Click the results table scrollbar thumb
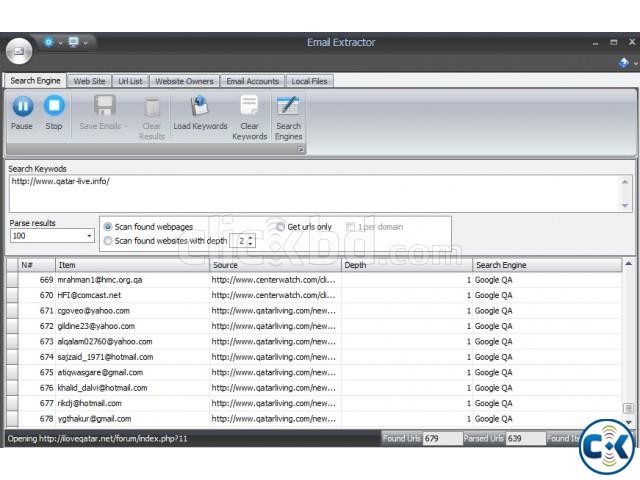The width and height of the screenshot is (640, 480). (629, 408)
